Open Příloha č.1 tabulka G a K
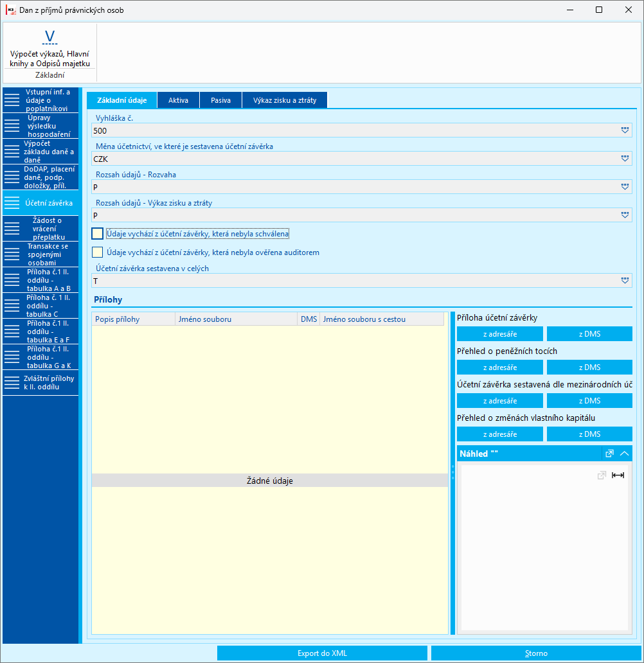 click(x=40, y=357)
